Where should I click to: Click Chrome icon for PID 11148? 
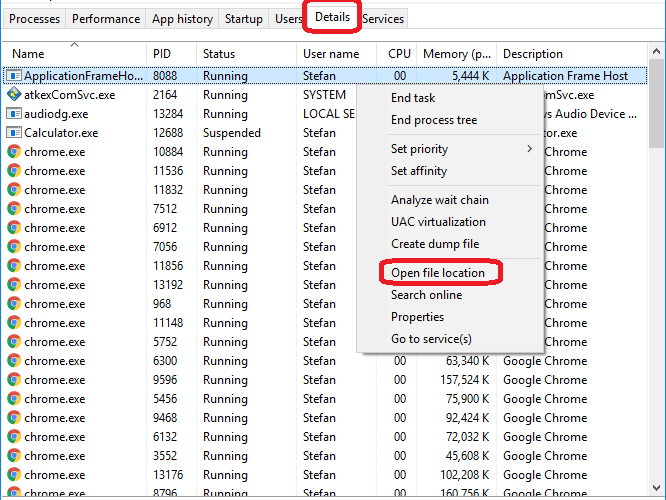click(14, 323)
